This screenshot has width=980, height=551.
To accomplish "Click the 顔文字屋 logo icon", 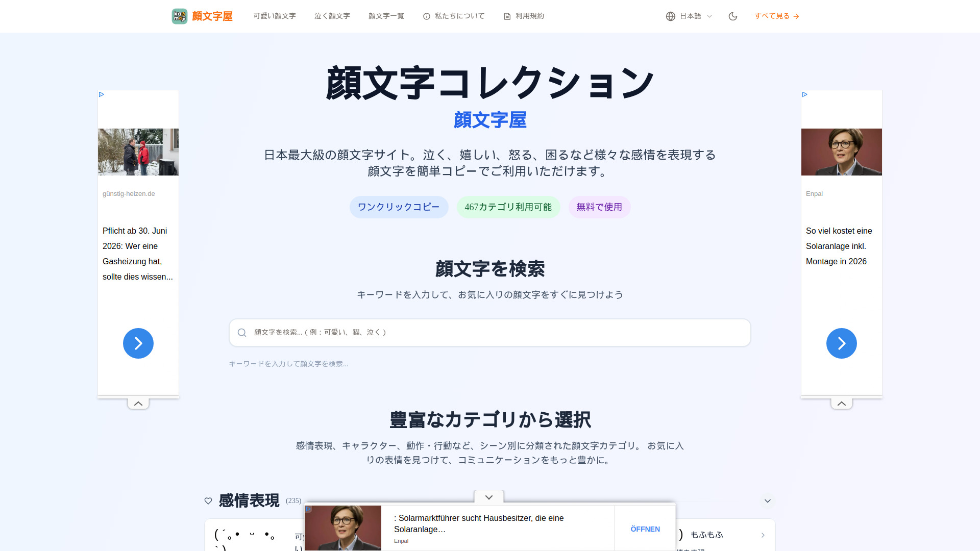I will [180, 16].
